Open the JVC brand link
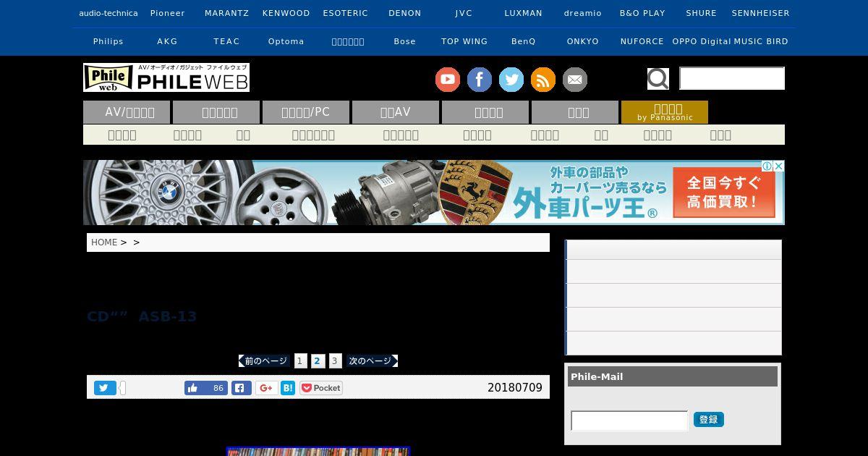868x456 pixels. click(464, 13)
